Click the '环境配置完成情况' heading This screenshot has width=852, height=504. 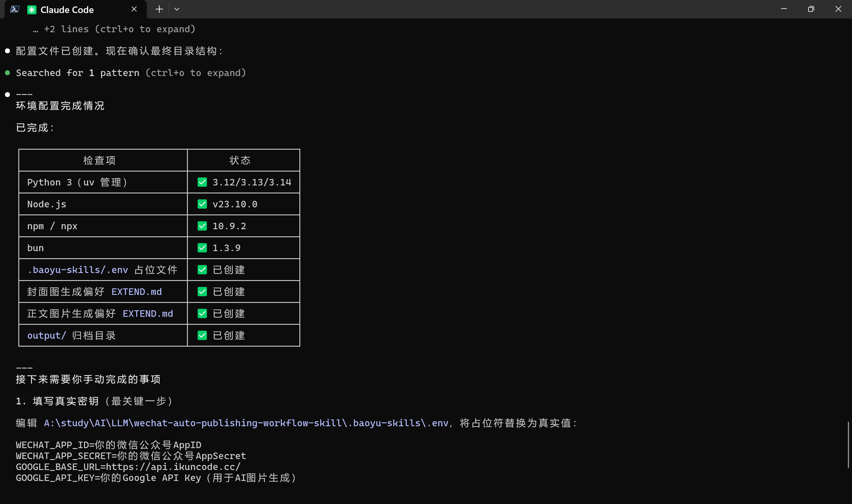(x=60, y=106)
